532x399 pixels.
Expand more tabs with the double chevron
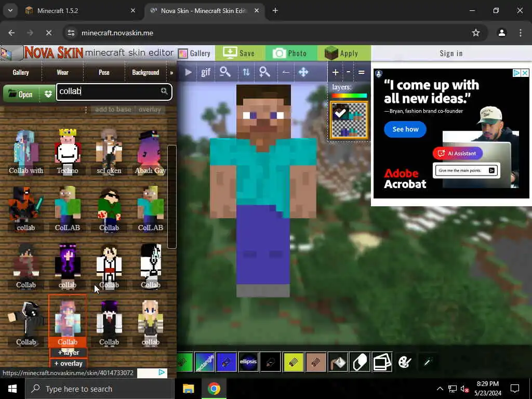(x=171, y=73)
